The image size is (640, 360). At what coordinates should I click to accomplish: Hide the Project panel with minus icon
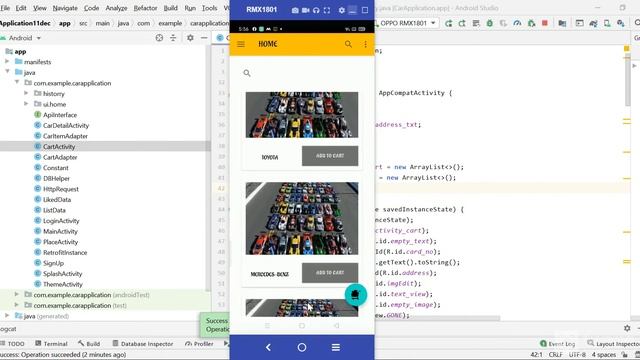click(204, 38)
